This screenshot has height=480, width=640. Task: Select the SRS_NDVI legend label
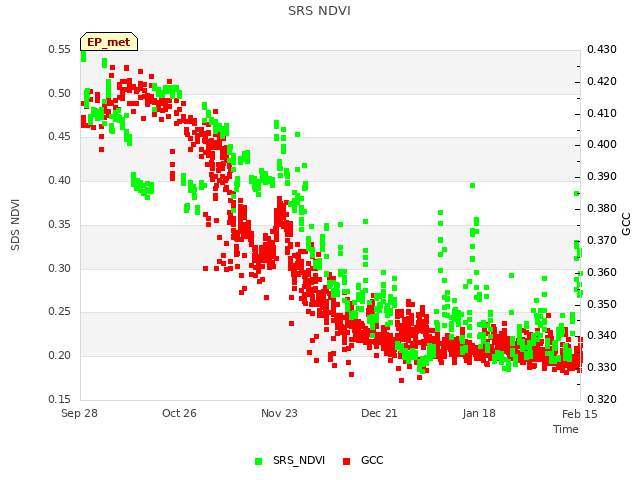[x=299, y=460]
